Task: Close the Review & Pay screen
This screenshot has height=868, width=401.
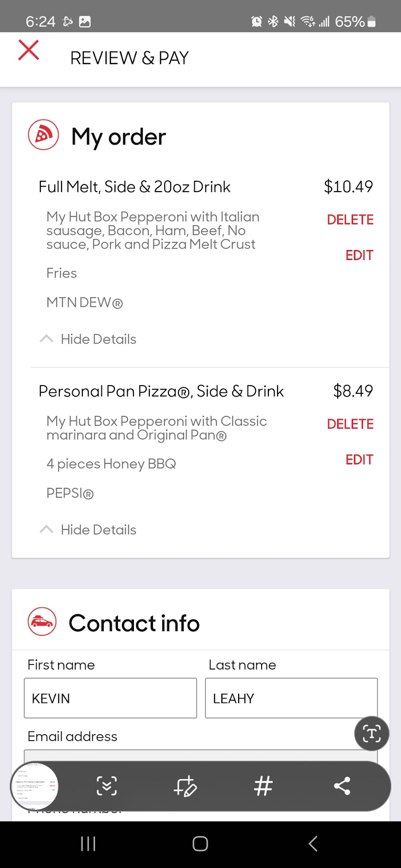Action: tap(29, 50)
